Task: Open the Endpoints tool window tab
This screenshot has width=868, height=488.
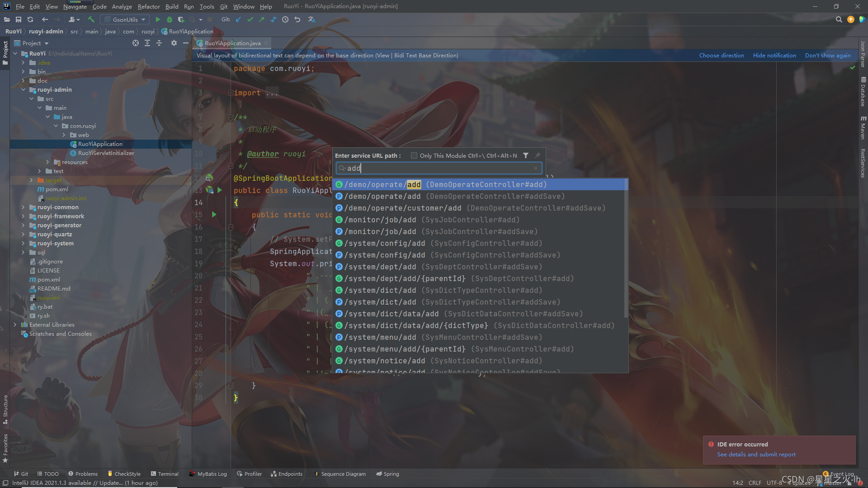Action: [x=287, y=474]
